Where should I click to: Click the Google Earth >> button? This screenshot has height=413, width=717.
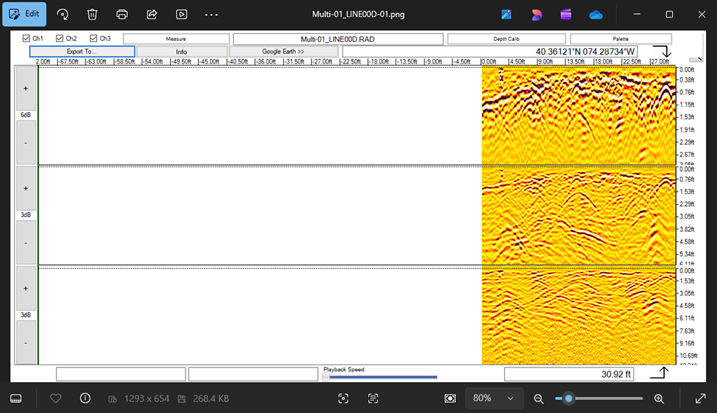click(x=283, y=51)
